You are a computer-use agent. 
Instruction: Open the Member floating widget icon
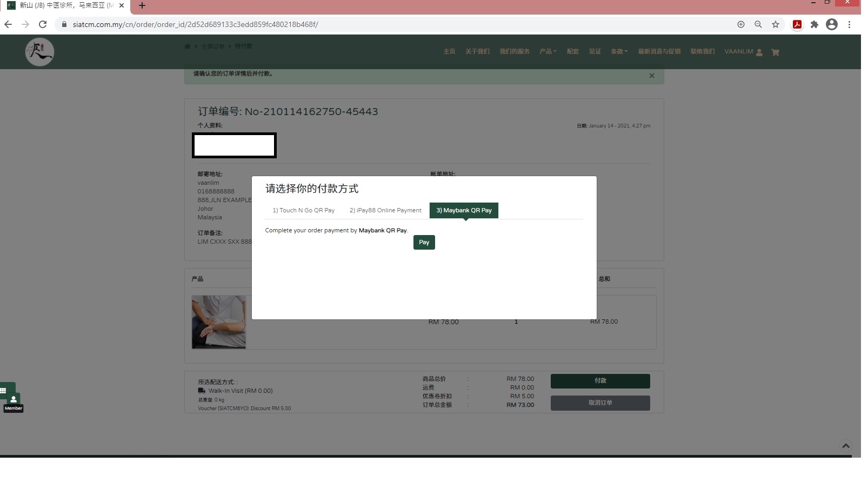coord(14,400)
